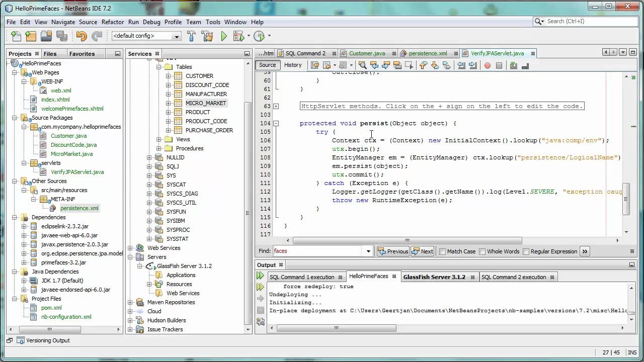Expand the HttpServlet methods code fold
Screen dimensions: 644x362
276,106
